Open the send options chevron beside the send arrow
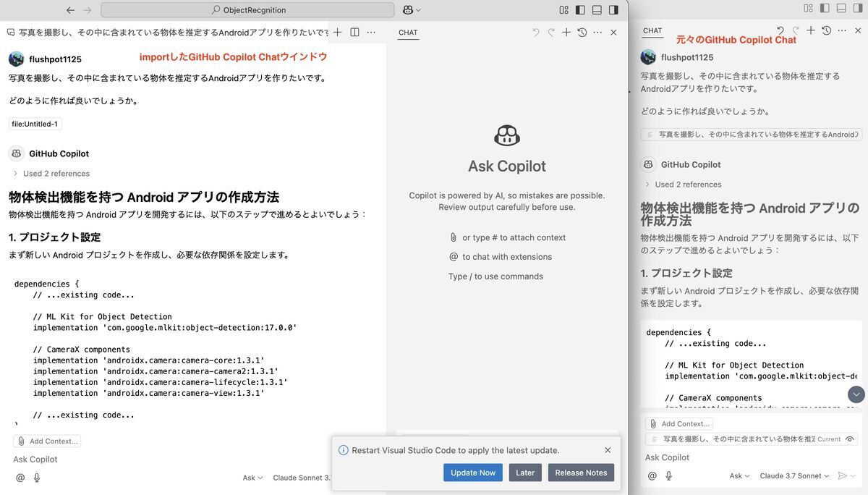868x495 pixels. click(854, 475)
